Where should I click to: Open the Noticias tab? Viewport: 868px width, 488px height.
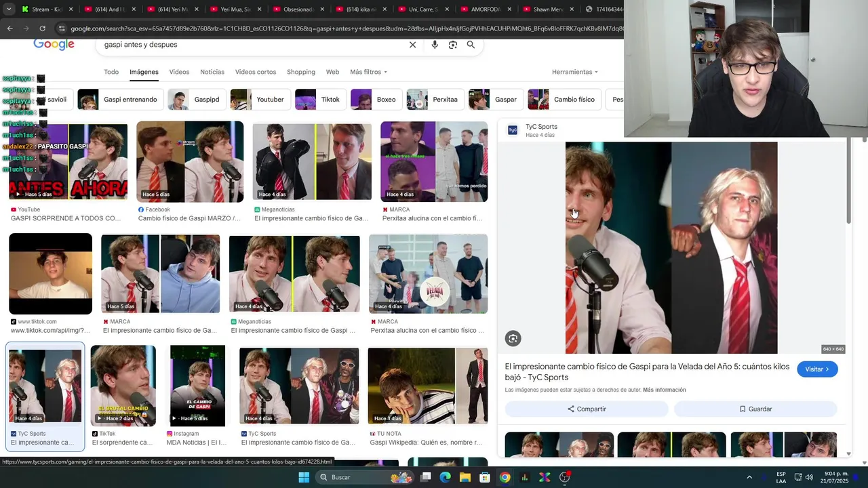[x=212, y=72]
